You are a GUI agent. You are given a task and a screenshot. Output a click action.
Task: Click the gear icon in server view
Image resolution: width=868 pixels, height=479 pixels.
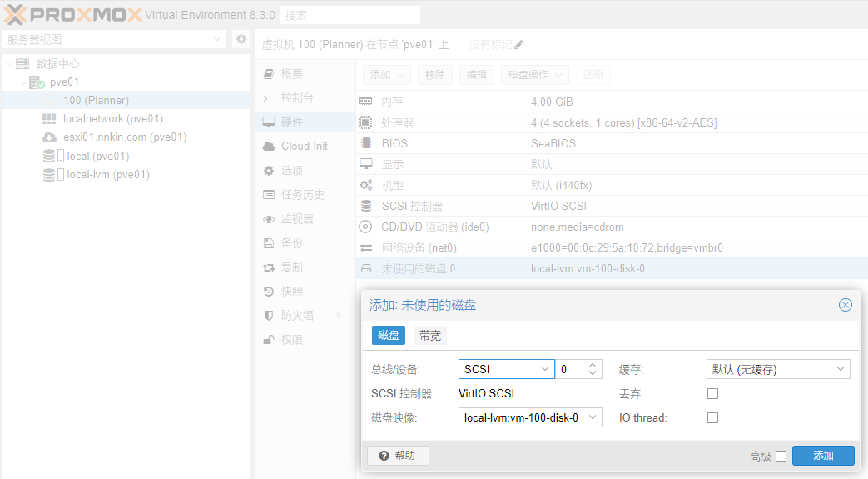pyautogui.click(x=241, y=39)
